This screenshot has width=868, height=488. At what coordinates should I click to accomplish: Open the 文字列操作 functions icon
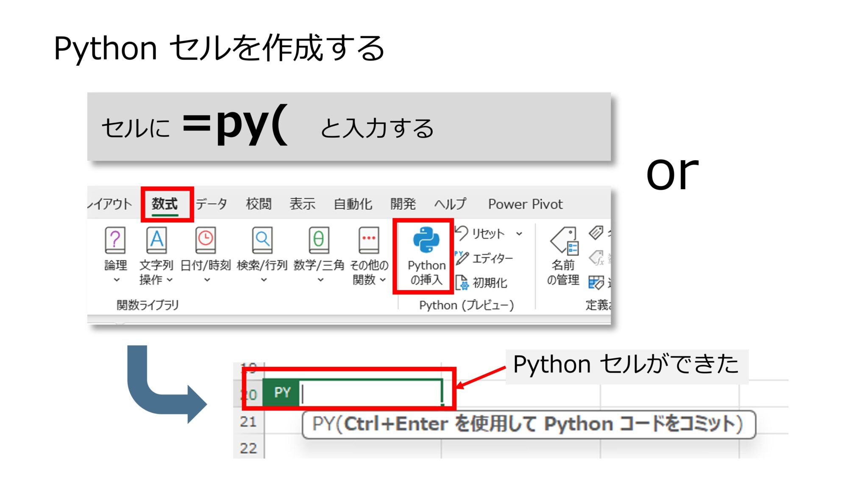[156, 240]
